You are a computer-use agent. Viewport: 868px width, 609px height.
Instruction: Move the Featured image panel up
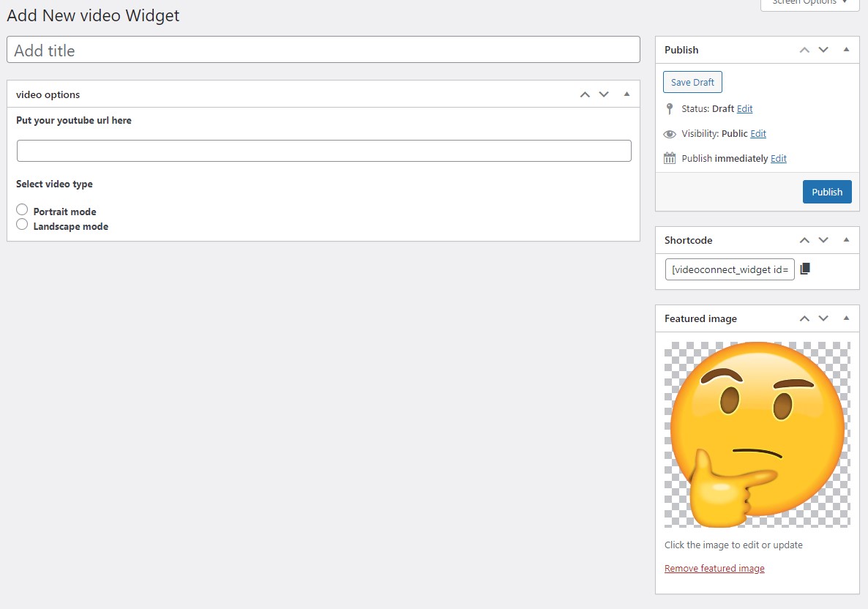[x=804, y=318]
